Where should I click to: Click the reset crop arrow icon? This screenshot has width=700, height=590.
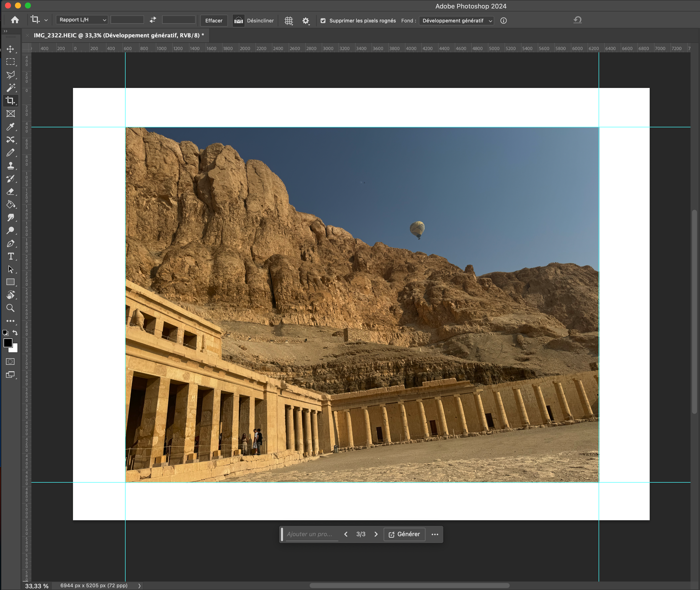tap(578, 20)
